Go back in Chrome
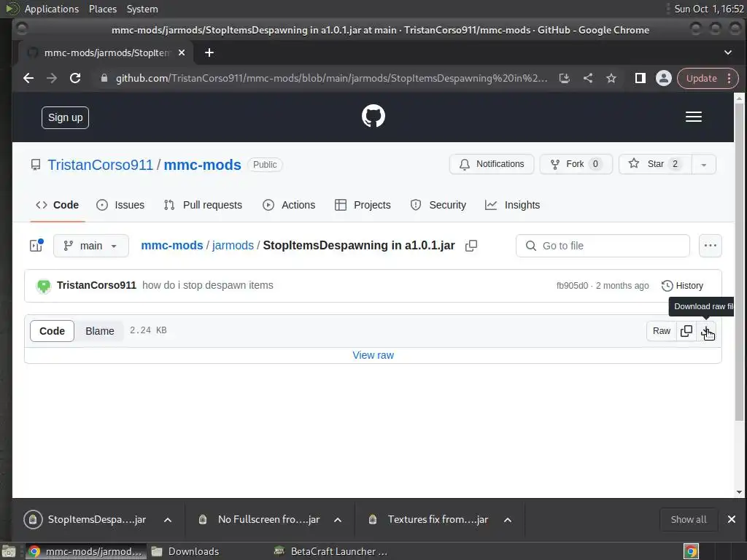The width and height of the screenshot is (747, 560). pos(28,78)
